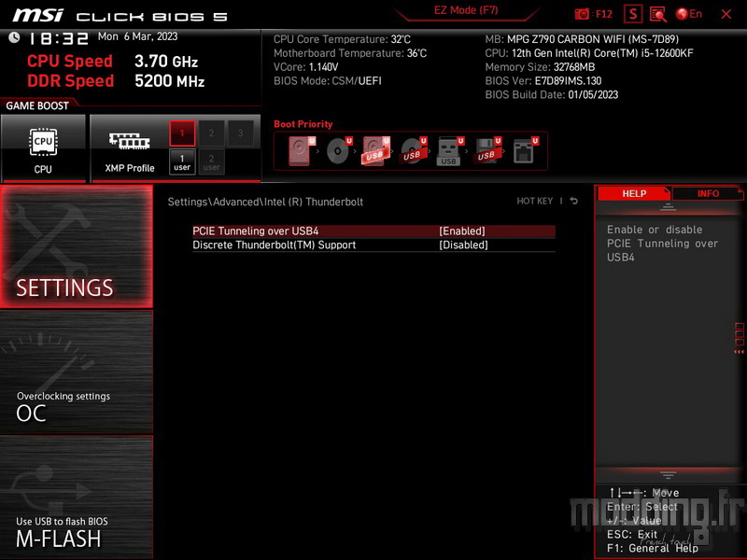The width and height of the screenshot is (747, 560).
Task: Click the BIOS Ver E7D89IMS.130 text
Action: coord(543,81)
